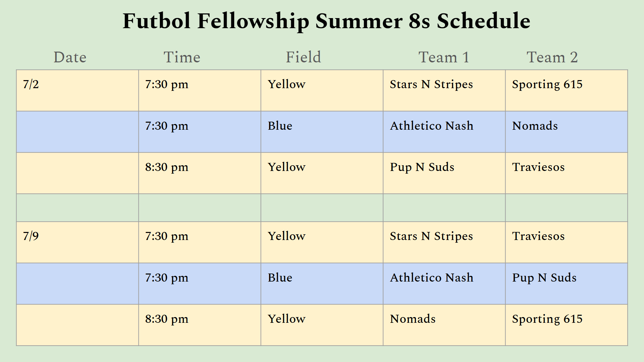644x362 pixels.
Task: Click Athletico Nash in the 7/9 block
Action: pyautogui.click(x=431, y=278)
